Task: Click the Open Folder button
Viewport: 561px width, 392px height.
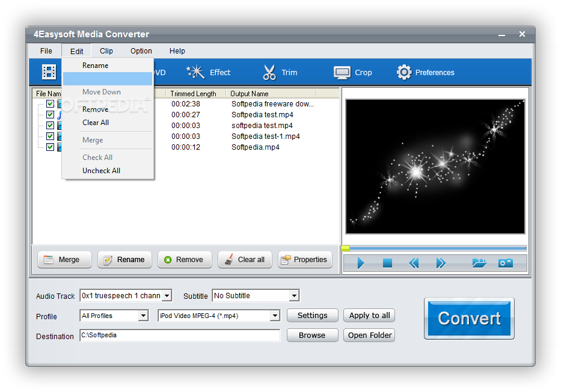Action: 369,335
